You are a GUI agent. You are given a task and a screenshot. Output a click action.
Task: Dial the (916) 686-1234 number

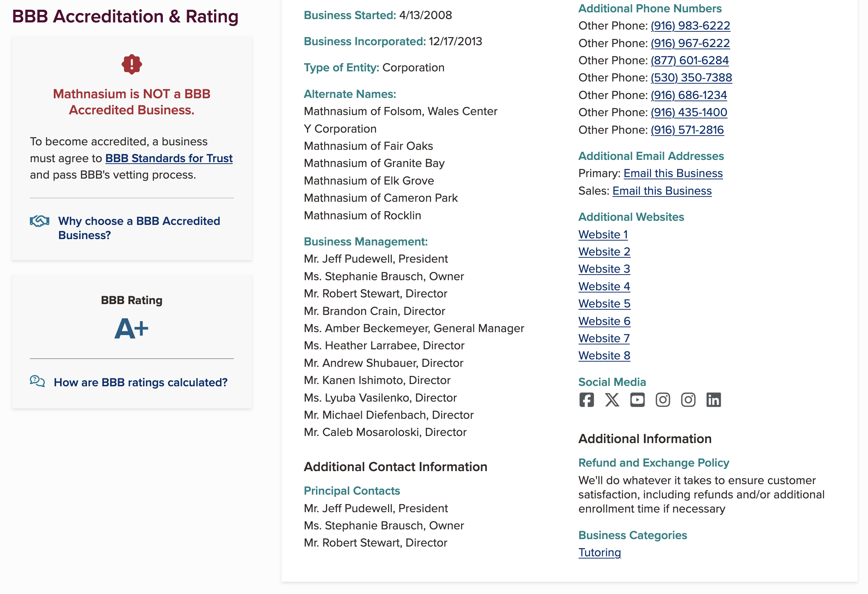point(688,95)
